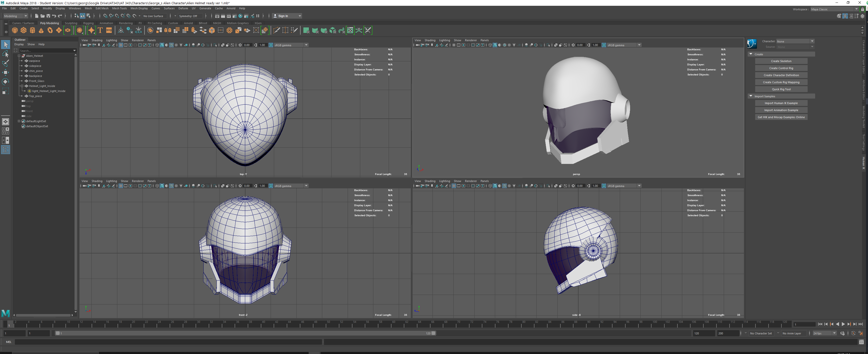Switch to the Sculpting shelf tab
The height and width of the screenshot is (354, 868).
[x=71, y=23]
